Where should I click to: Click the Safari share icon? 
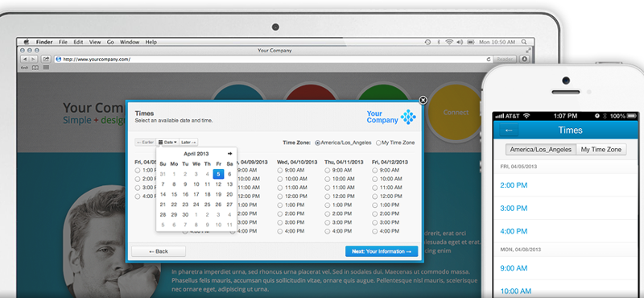pyautogui.click(x=47, y=59)
